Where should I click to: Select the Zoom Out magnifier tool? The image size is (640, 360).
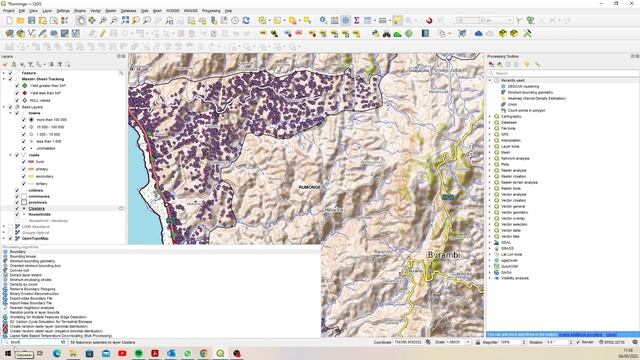tap(114, 20)
